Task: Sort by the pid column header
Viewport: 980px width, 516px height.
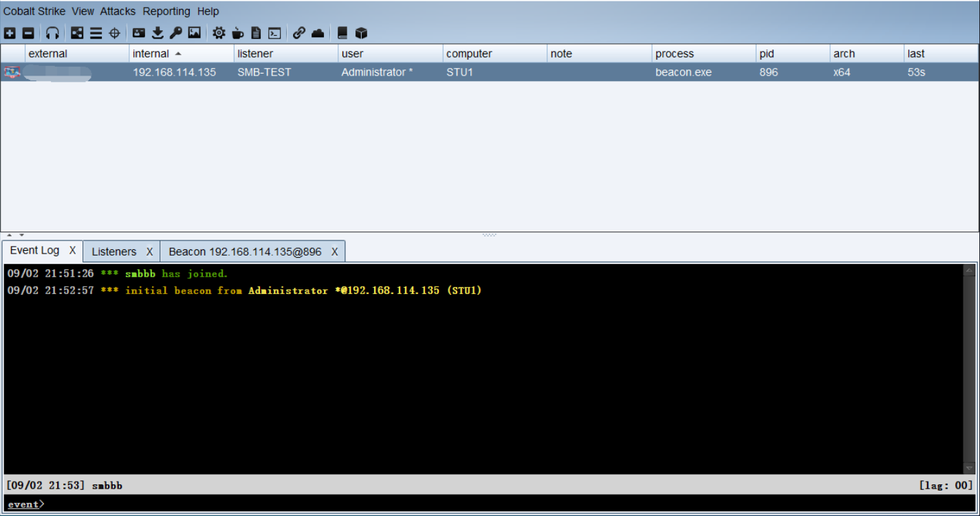Action: point(794,54)
